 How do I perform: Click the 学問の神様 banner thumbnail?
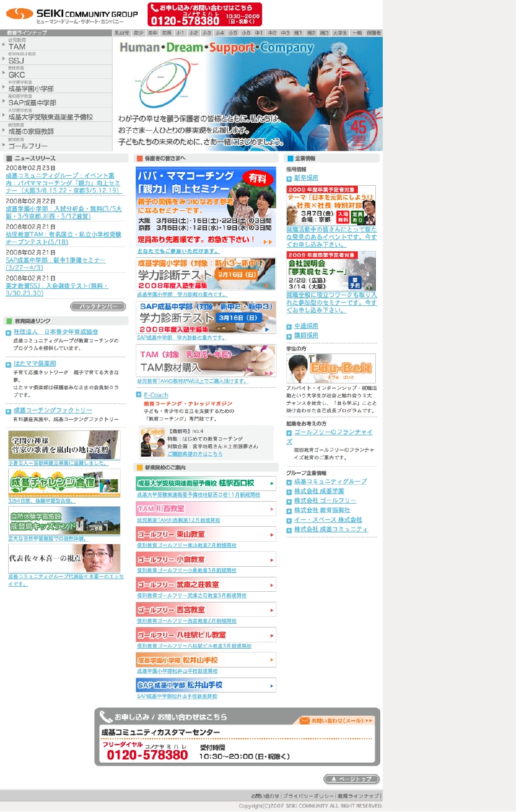pos(64,445)
